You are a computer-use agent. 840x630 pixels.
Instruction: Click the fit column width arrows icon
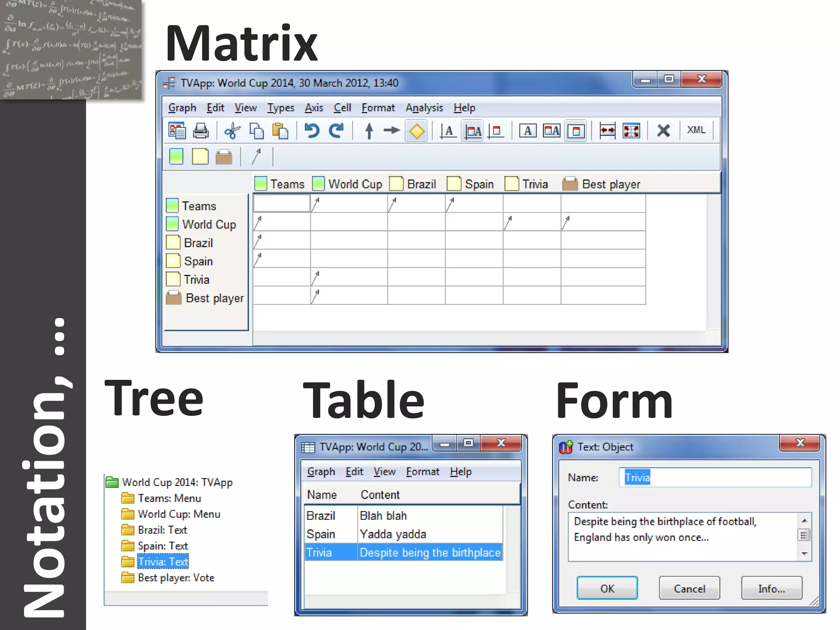coord(607,131)
